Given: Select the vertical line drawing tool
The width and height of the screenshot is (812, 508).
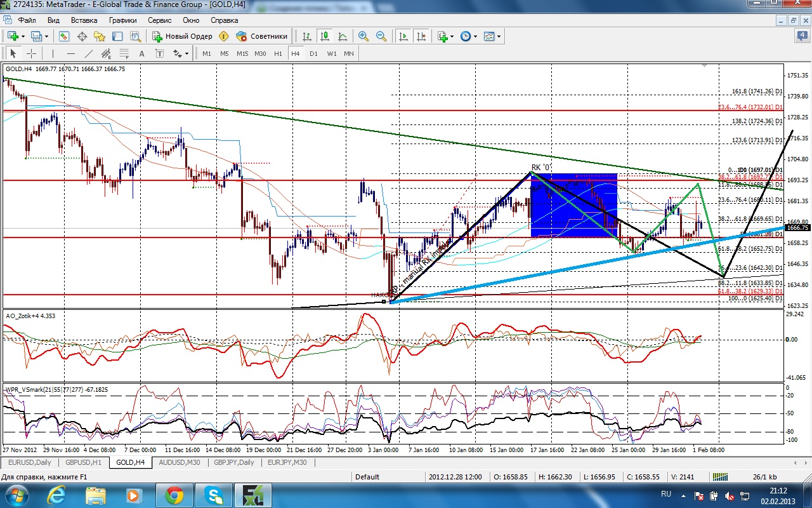Looking at the screenshot, I should (x=53, y=54).
